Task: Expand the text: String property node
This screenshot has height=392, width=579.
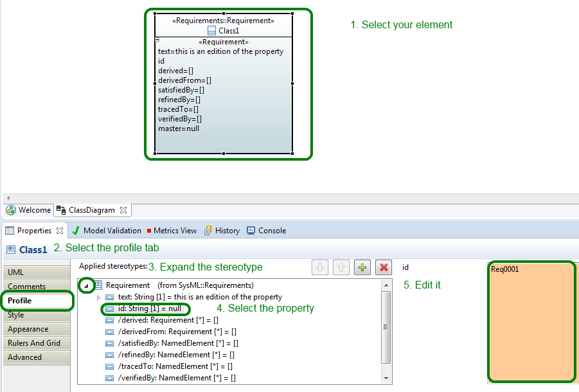Action: [98, 297]
